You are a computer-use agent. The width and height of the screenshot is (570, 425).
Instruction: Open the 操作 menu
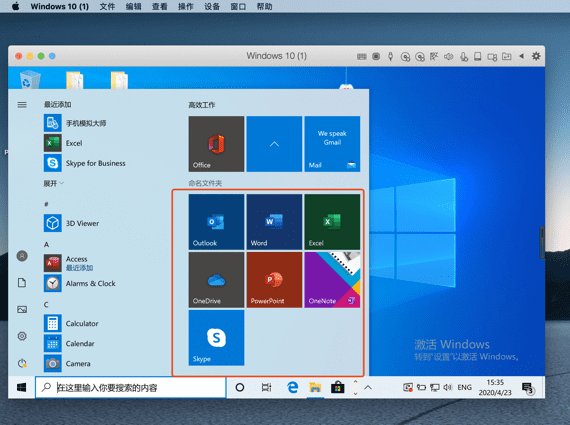click(186, 7)
